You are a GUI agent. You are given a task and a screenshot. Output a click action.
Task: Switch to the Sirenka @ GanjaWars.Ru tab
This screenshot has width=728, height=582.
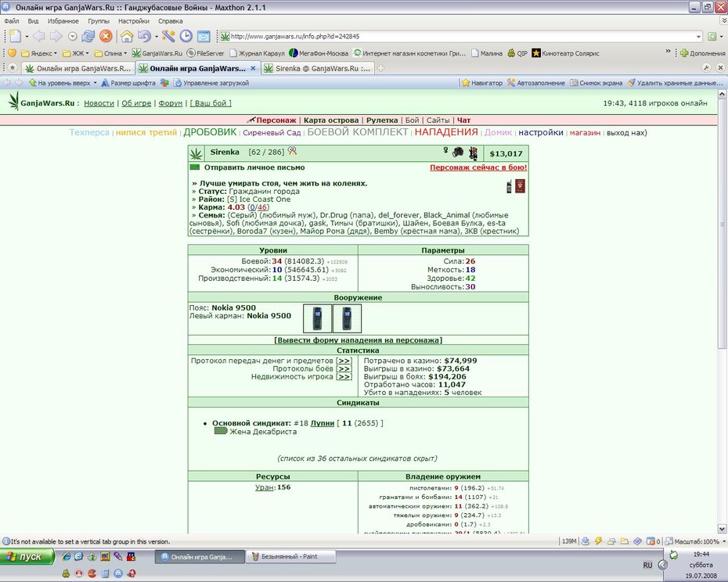[x=317, y=68]
